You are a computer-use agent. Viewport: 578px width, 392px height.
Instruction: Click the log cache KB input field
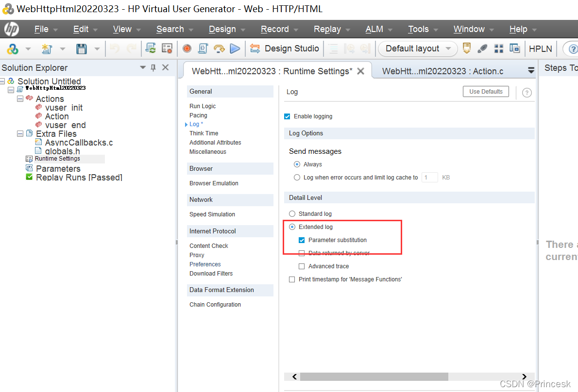click(x=429, y=178)
